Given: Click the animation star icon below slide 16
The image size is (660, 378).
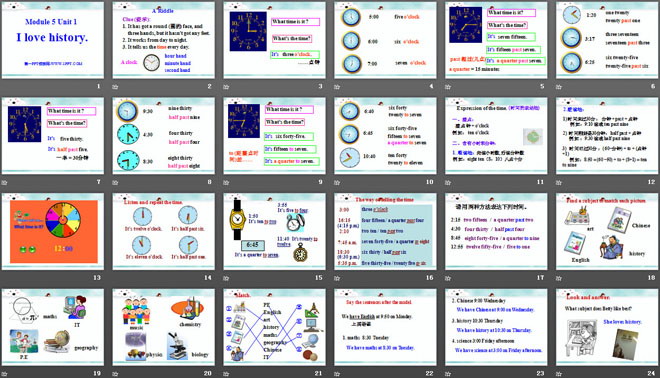Looking at the screenshot, I should (x=337, y=278).
